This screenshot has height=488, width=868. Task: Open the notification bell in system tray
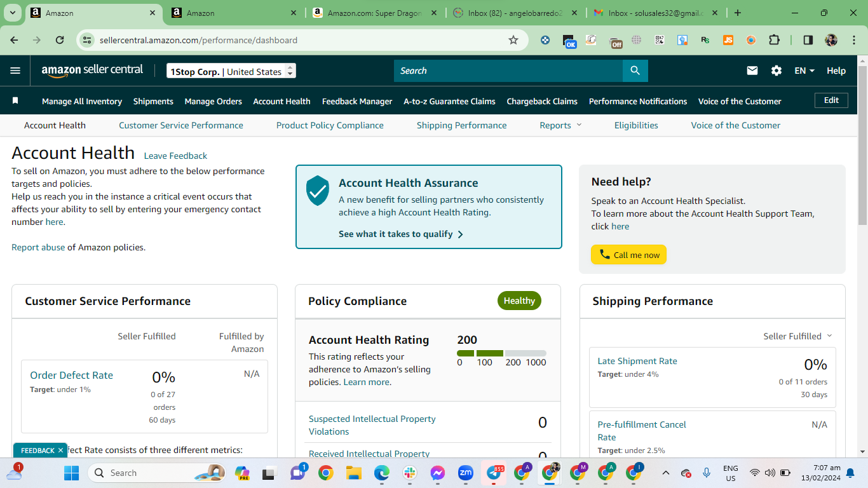tap(850, 473)
